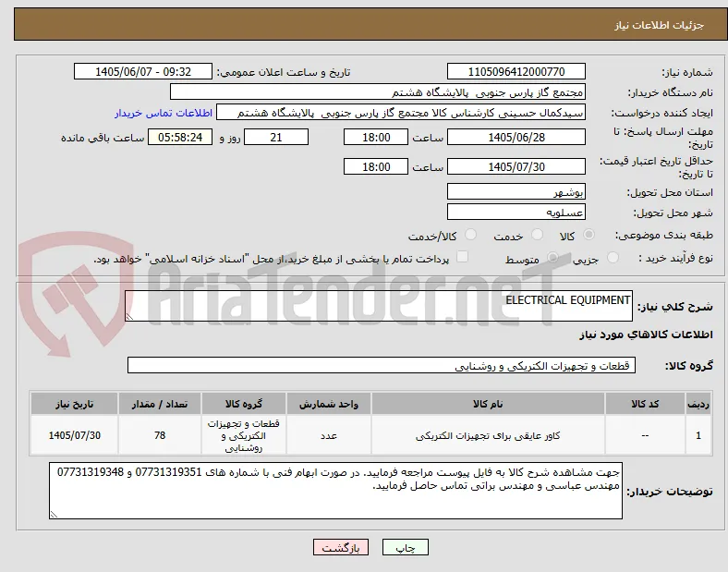Click the announcement date field 1405/06/07 - 09:32

tap(143, 71)
